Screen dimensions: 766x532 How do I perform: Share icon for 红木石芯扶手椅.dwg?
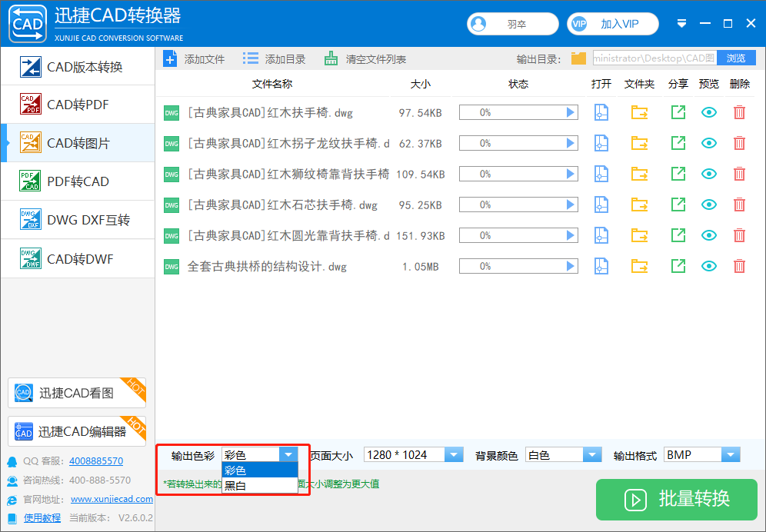pos(678,204)
